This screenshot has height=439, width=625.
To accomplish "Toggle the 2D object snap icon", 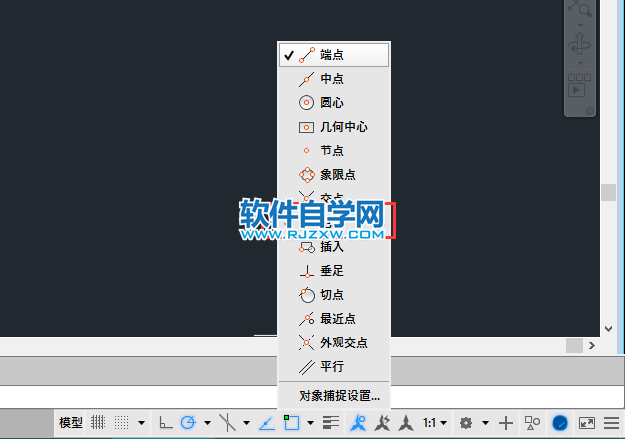I will click(291, 423).
